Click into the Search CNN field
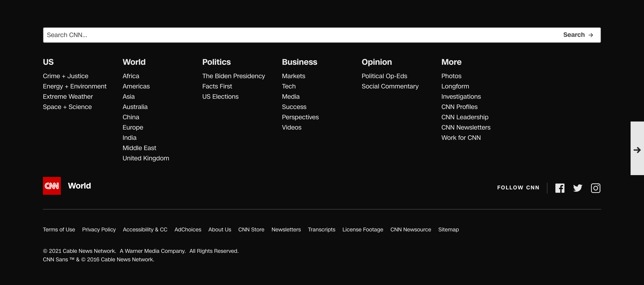 coord(300,35)
